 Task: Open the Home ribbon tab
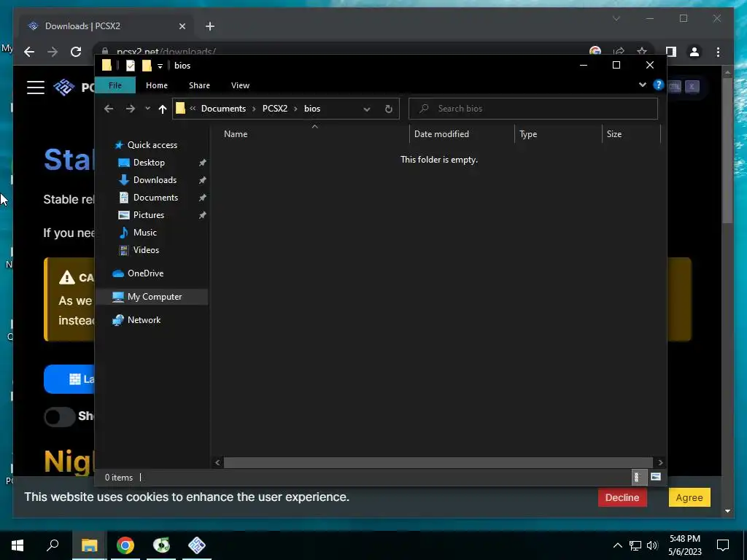point(157,85)
